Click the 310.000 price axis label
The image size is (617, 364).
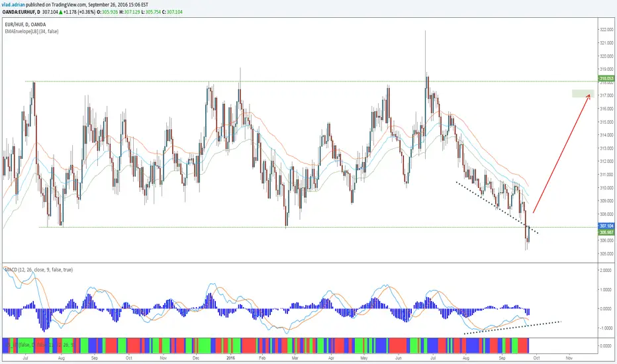[x=606, y=188]
